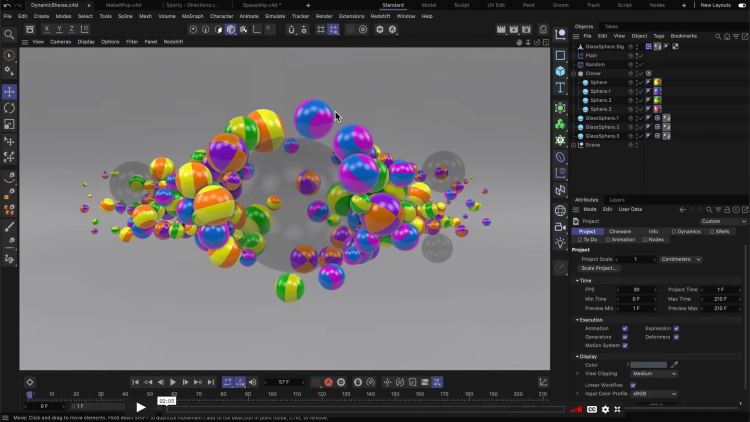Toggle the Z axis lock icon
This screenshot has width=750, height=422.
[71, 29]
